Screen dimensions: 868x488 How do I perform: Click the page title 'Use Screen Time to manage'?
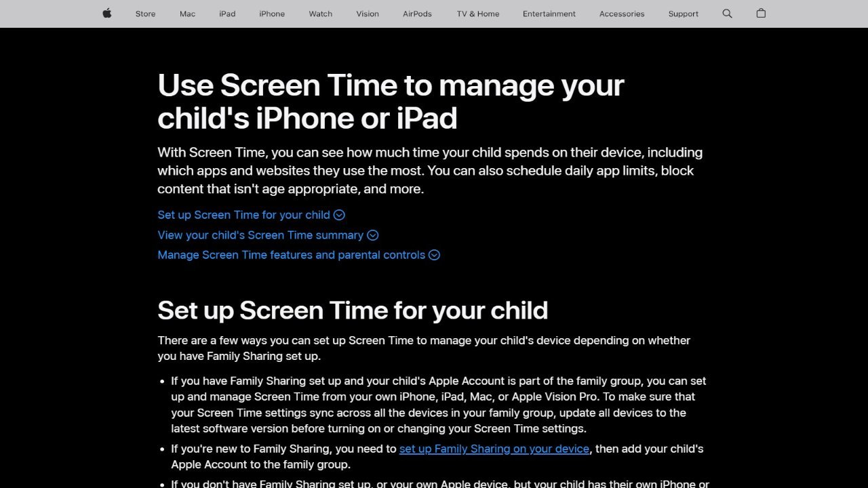[391, 102]
